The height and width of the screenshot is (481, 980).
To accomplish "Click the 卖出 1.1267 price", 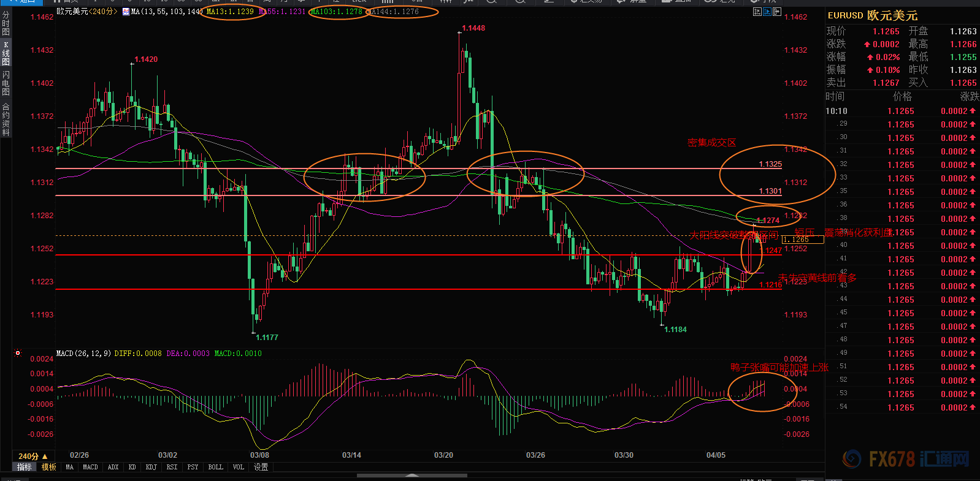I will coord(886,83).
